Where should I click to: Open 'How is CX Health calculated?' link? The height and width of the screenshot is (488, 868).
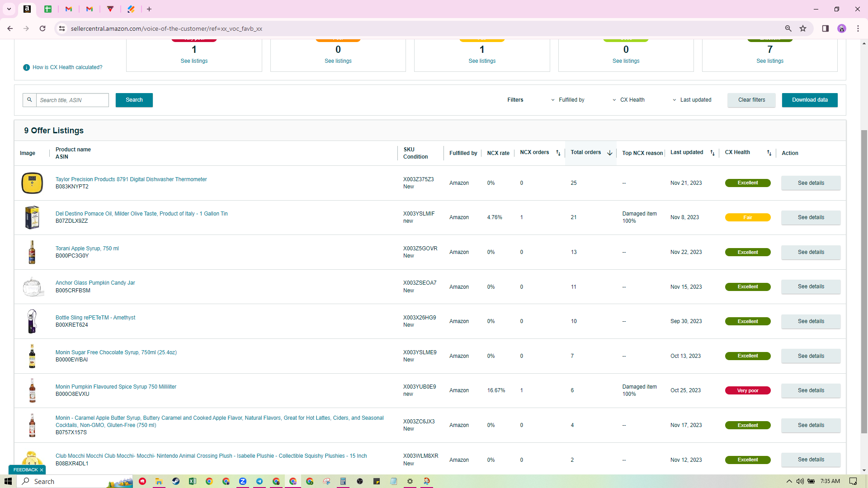[x=67, y=67]
